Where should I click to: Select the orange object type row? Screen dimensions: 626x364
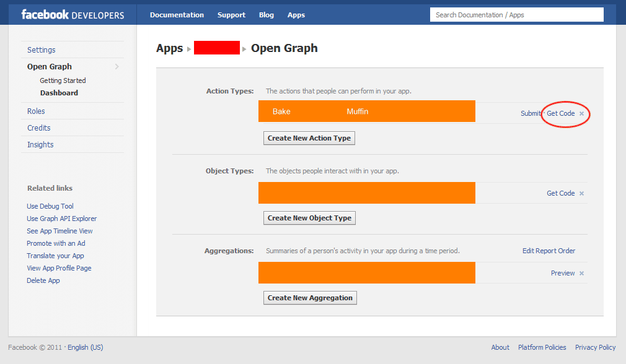[366, 193]
